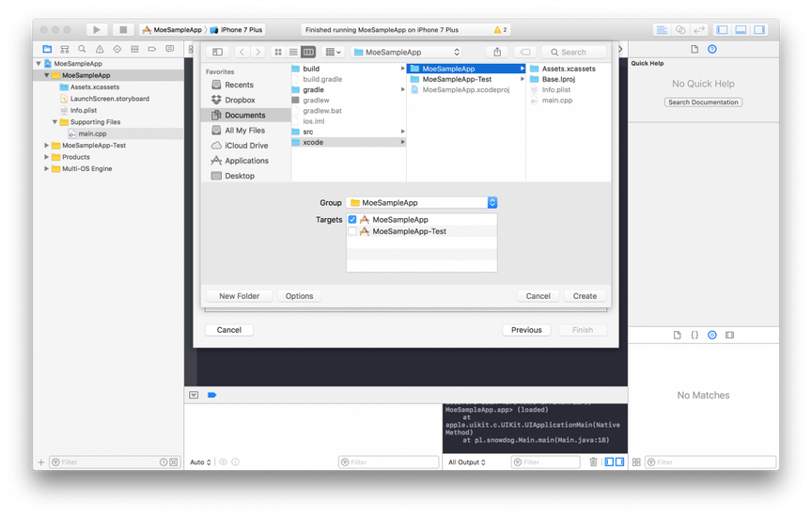Click Cancel next to Create
The width and height of the screenshot is (812, 517).
539,296
